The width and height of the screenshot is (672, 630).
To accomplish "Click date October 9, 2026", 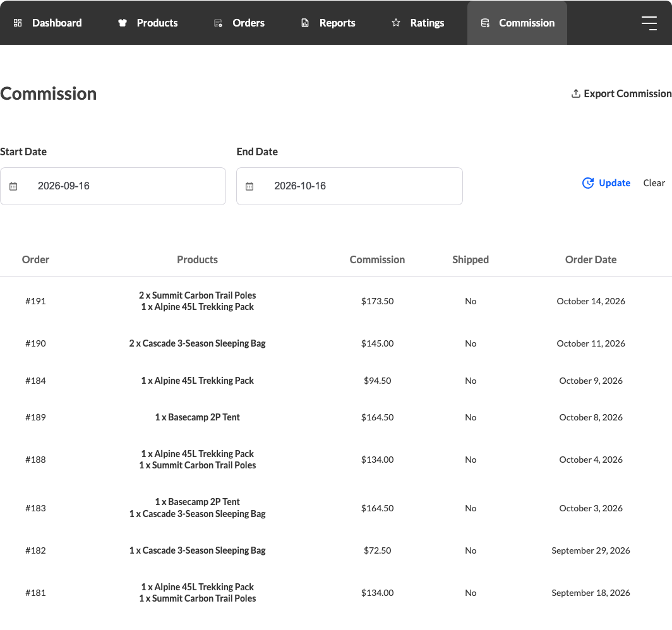I will tap(591, 381).
